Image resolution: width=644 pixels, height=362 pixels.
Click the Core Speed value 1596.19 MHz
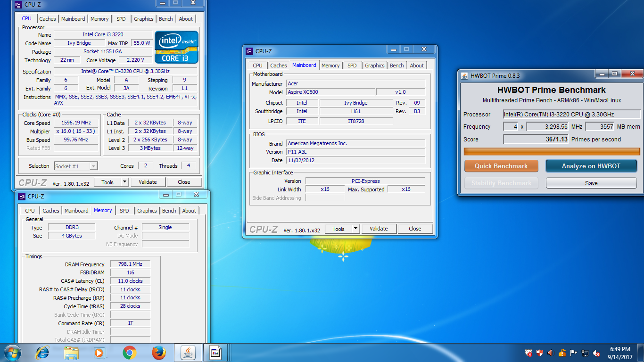(76, 123)
